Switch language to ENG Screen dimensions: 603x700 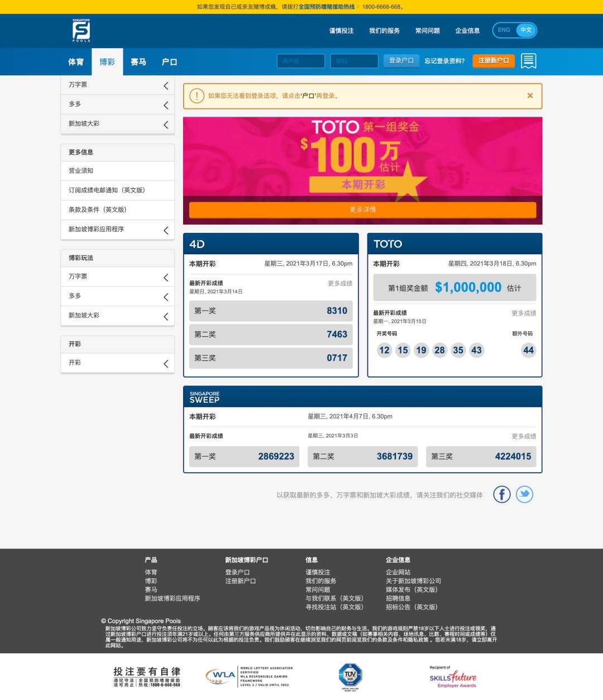(x=504, y=30)
